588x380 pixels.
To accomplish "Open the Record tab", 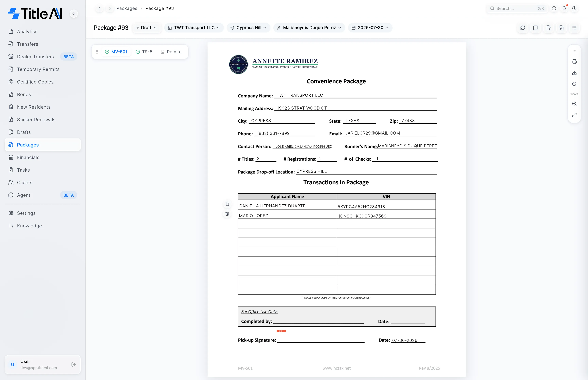I will (x=171, y=52).
